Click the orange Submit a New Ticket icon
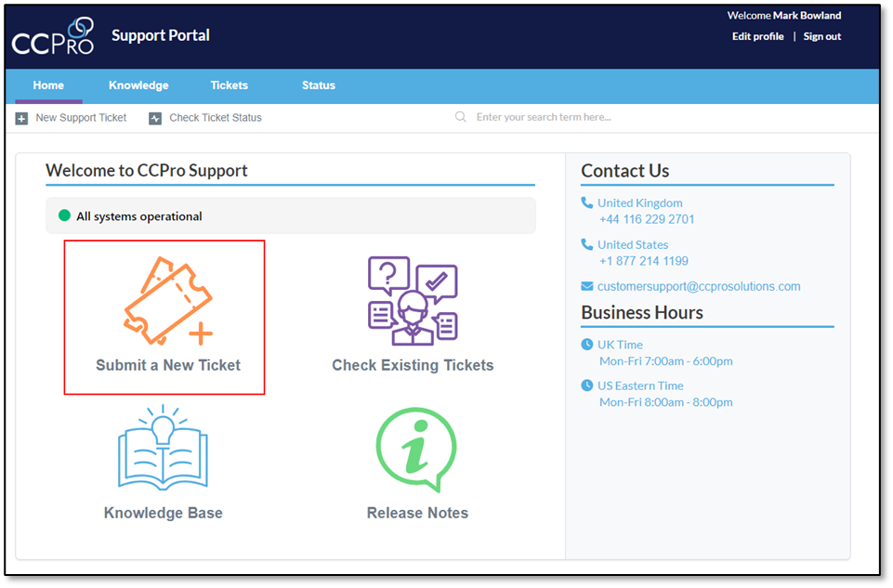Screen dimensions: 893x588 click(x=168, y=301)
